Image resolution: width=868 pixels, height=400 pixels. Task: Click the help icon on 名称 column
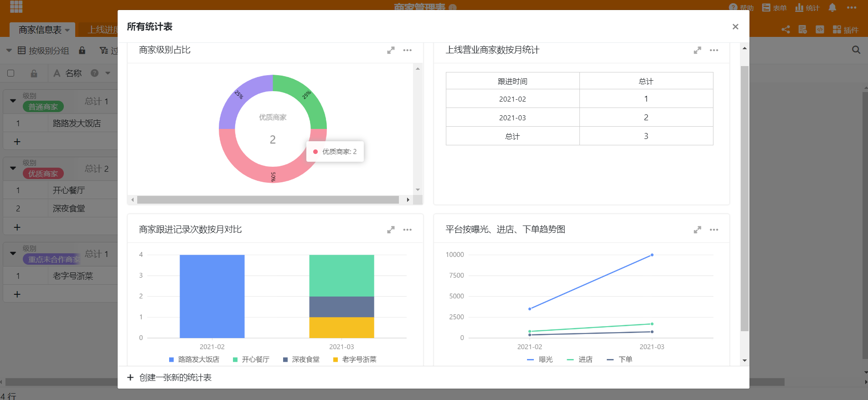pyautogui.click(x=94, y=73)
